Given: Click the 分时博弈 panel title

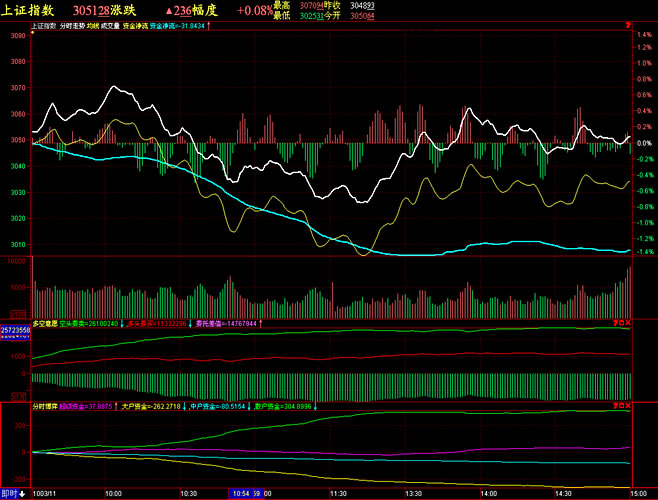Looking at the screenshot, I should tap(45, 407).
